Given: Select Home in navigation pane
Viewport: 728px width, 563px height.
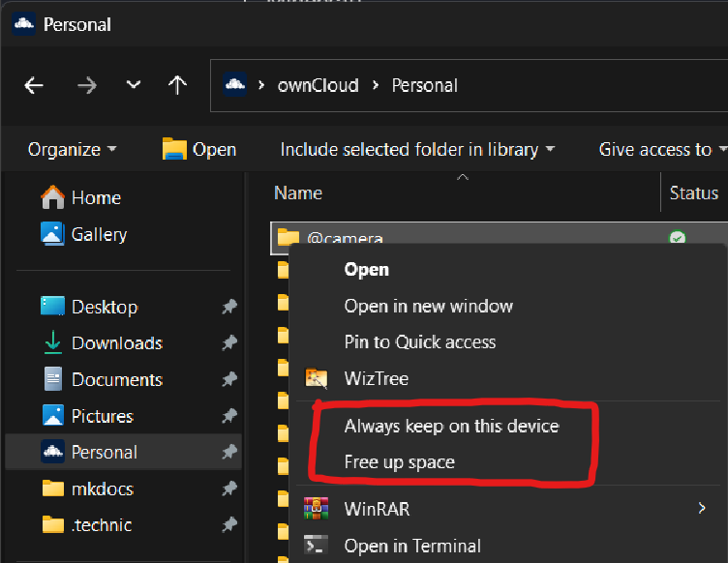Looking at the screenshot, I should (95, 197).
